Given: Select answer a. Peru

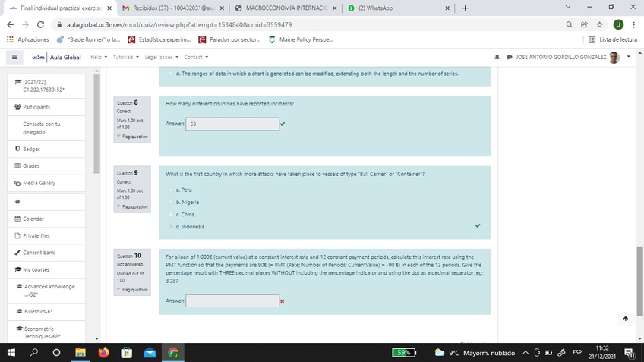Looking at the screenshot, I should pyautogui.click(x=172, y=190).
